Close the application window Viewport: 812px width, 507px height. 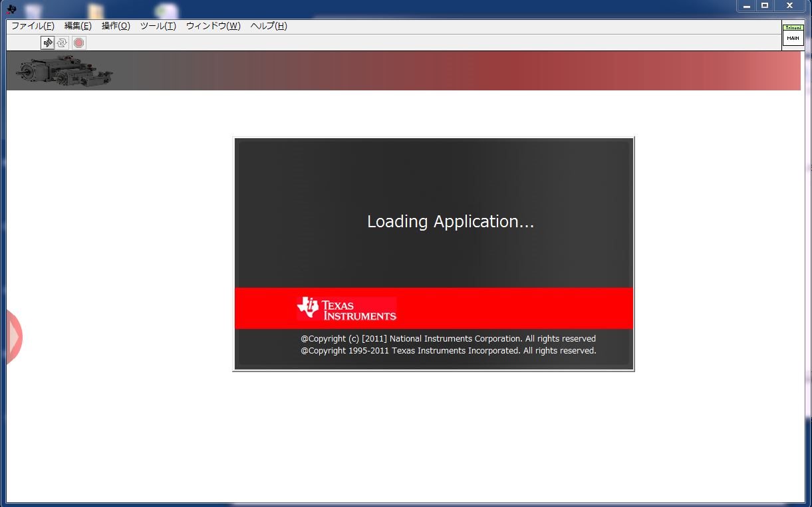(789, 5)
